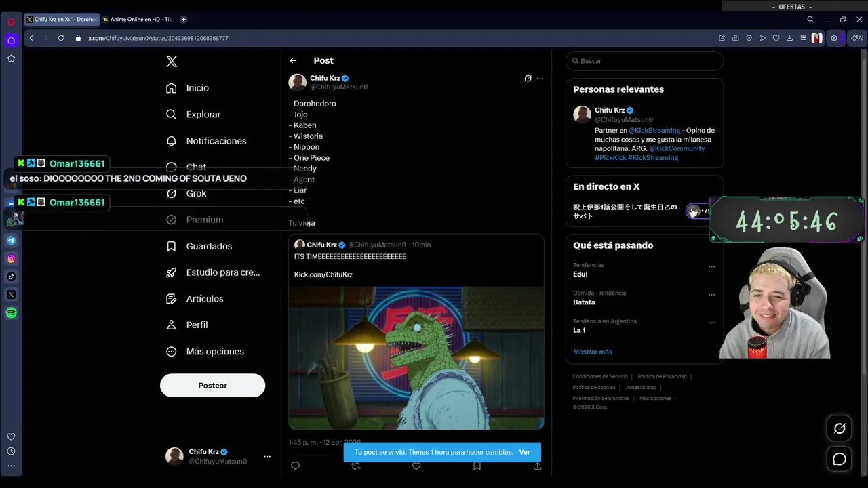Click the Postear button

point(212,386)
